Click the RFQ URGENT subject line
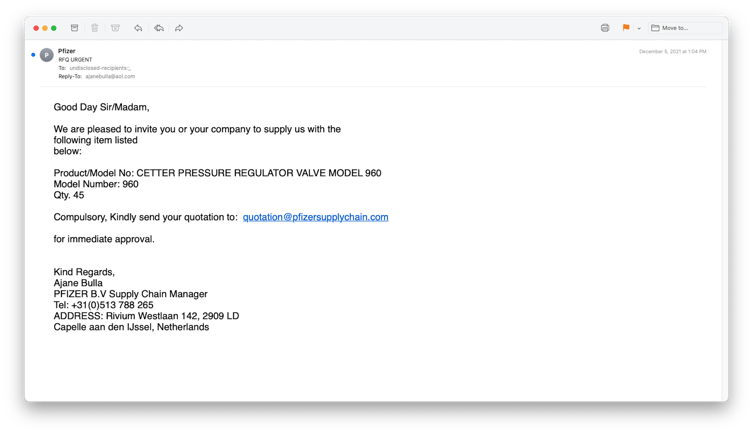 pyautogui.click(x=75, y=60)
